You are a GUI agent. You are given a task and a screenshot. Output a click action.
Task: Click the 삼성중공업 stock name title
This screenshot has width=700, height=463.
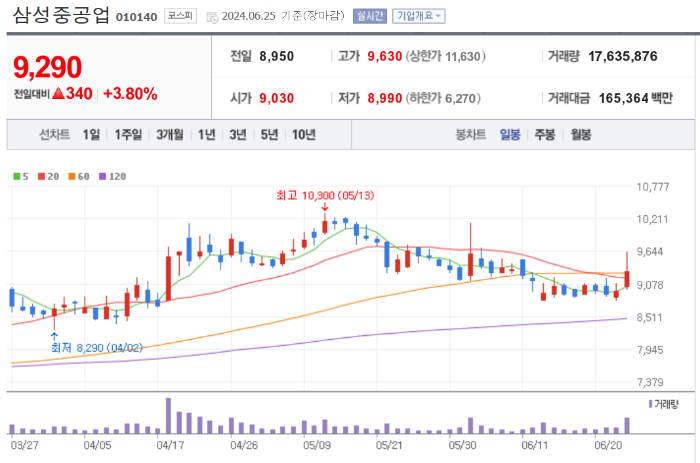[x=61, y=16]
